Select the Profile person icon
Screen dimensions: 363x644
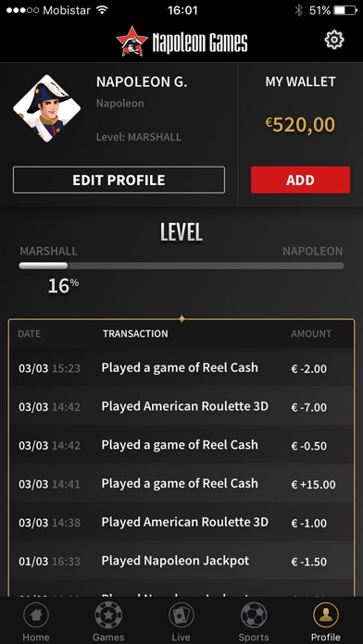pos(326,614)
